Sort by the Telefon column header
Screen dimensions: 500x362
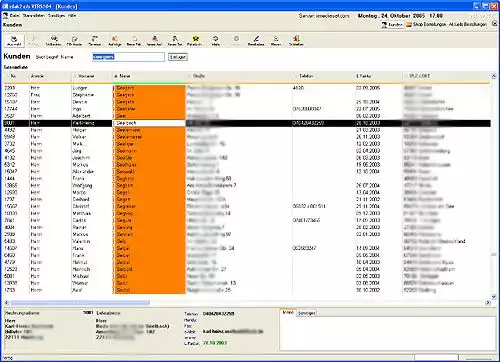[x=323, y=76]
